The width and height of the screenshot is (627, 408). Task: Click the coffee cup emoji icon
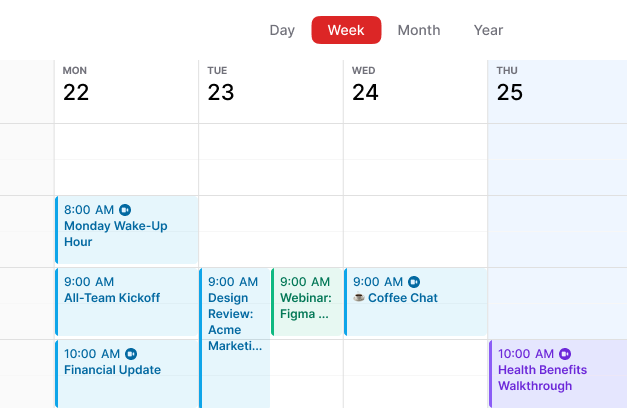[x=359, y=298]
